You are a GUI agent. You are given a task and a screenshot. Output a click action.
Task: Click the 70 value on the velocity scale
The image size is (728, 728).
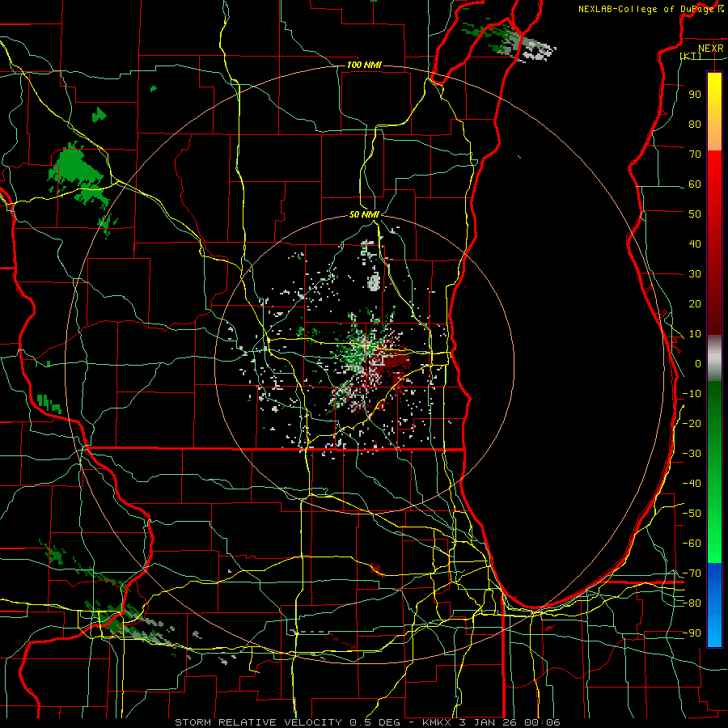click(x=695, y=154)
